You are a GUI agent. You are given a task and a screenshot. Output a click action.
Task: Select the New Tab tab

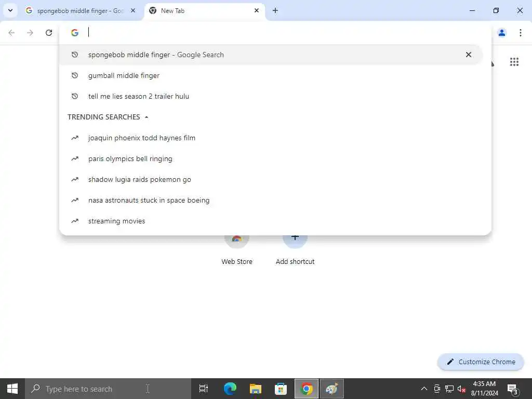click(204, 10)
